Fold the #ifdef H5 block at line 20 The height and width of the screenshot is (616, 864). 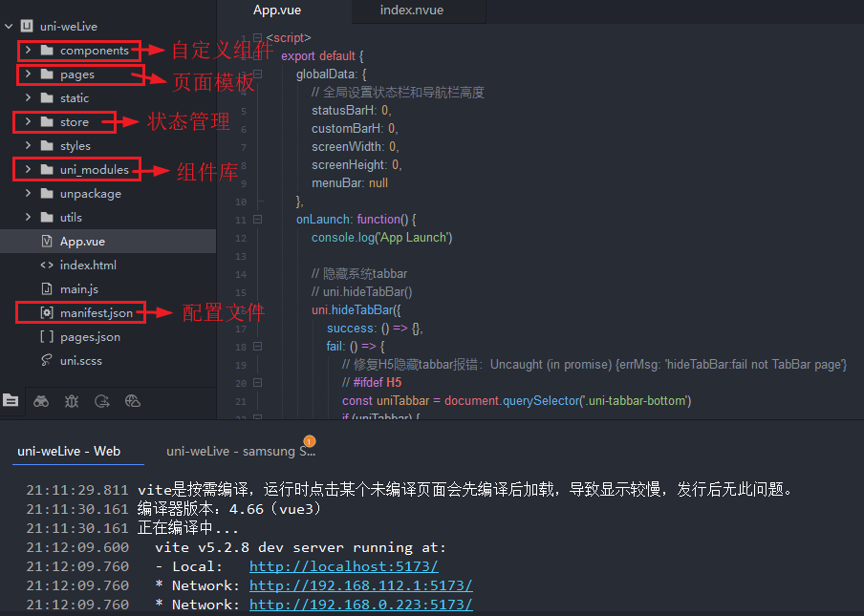tap(257, 383)
